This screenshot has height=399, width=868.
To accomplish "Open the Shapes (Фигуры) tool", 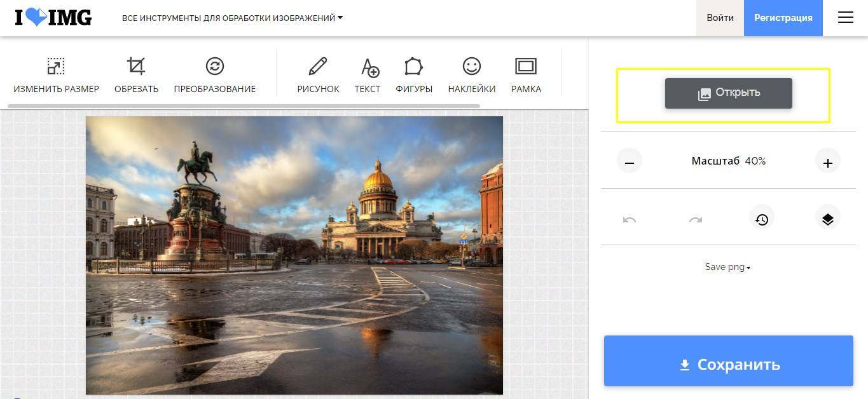I will 414,75.
